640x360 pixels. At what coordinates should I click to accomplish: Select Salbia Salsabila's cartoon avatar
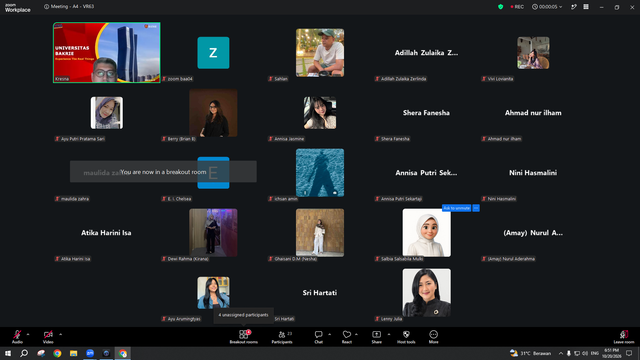(x=427, y=233)
